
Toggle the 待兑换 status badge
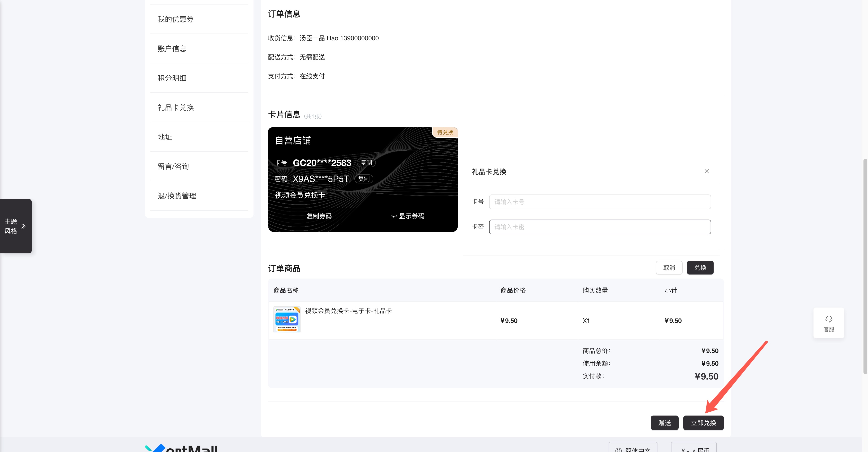click(445, 132)
